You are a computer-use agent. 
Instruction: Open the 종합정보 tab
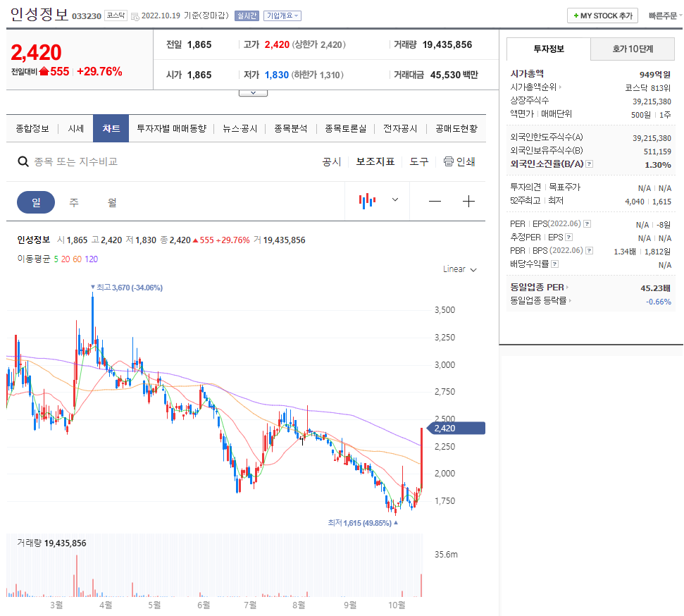click(x=32, y=129)
